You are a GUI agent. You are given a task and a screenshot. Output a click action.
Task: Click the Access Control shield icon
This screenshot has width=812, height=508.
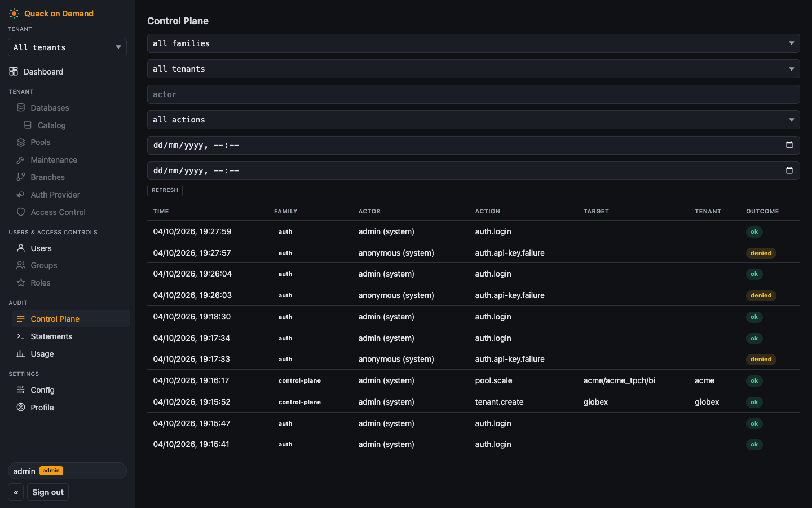tap(21, 212)
